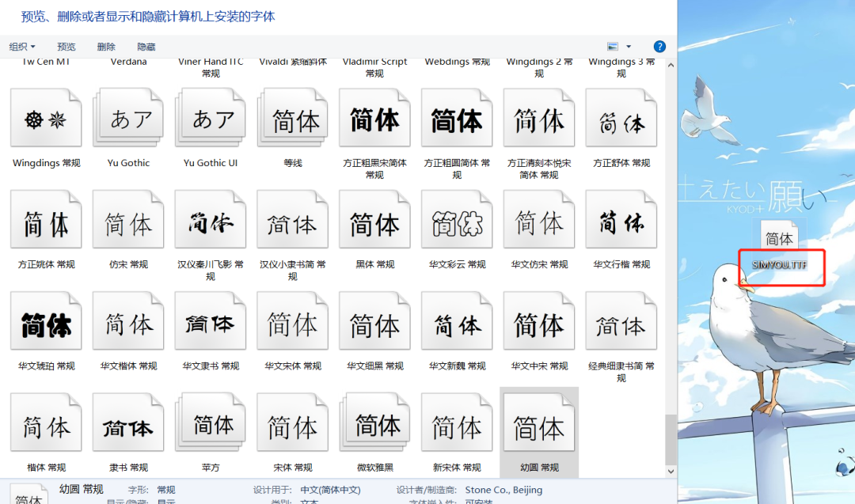Click the 幼圆 常规 title in details pane

coord(82,489)
